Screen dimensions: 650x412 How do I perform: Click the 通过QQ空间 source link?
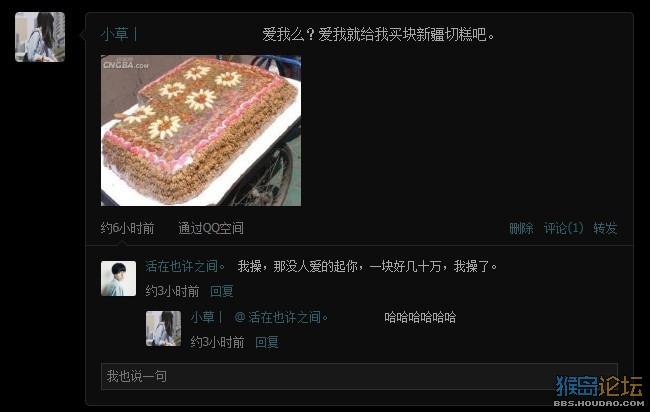click(211, 228)
